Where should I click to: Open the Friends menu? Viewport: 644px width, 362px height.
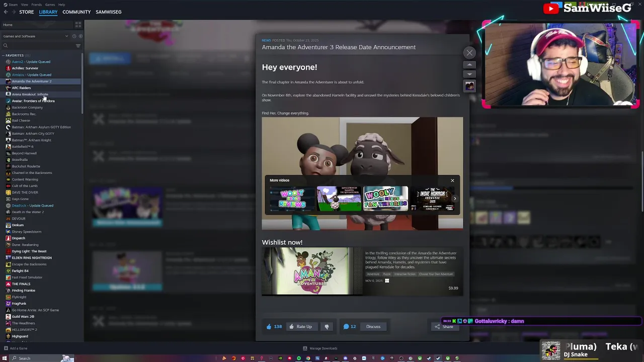(36, 5)
